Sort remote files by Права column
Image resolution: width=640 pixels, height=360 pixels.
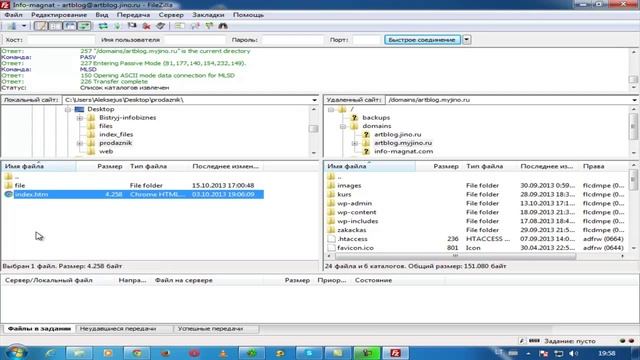click(x=593, y=167)
